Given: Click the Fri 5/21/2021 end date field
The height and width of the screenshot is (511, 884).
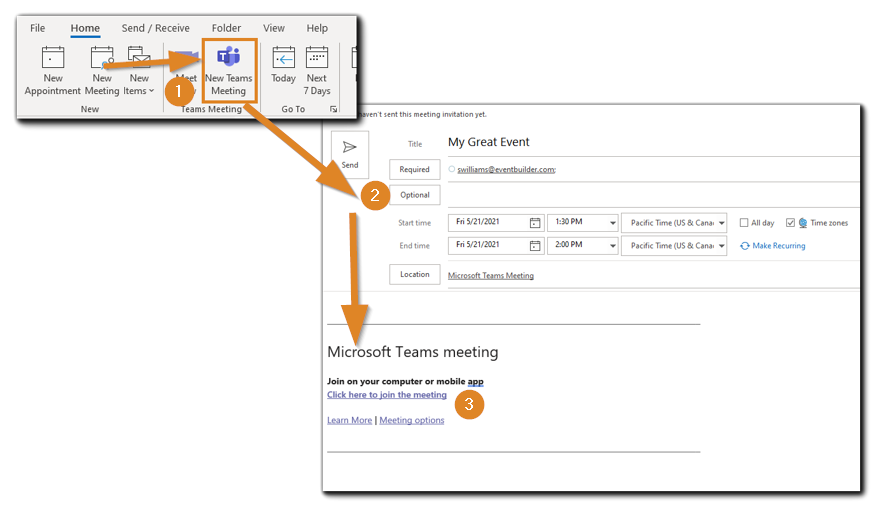Looking at the screenshot, I should [x=496, y=245].
